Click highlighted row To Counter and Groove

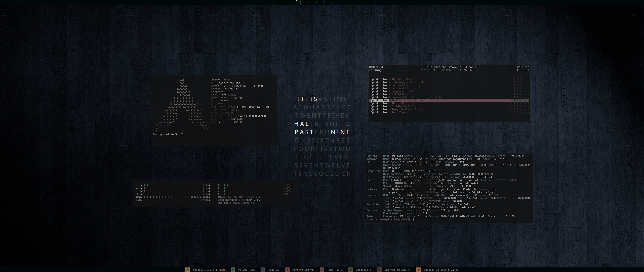(x=449, y=100)
